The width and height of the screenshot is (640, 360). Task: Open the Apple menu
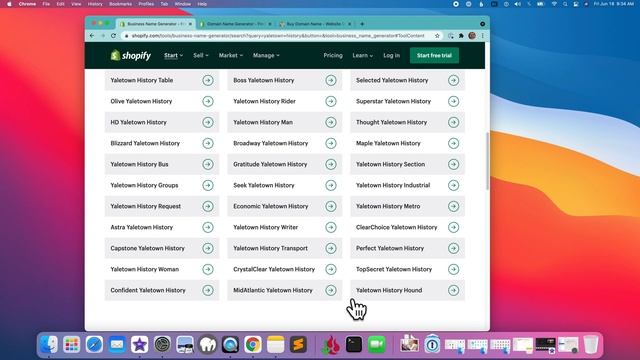[x=9, y=4]
